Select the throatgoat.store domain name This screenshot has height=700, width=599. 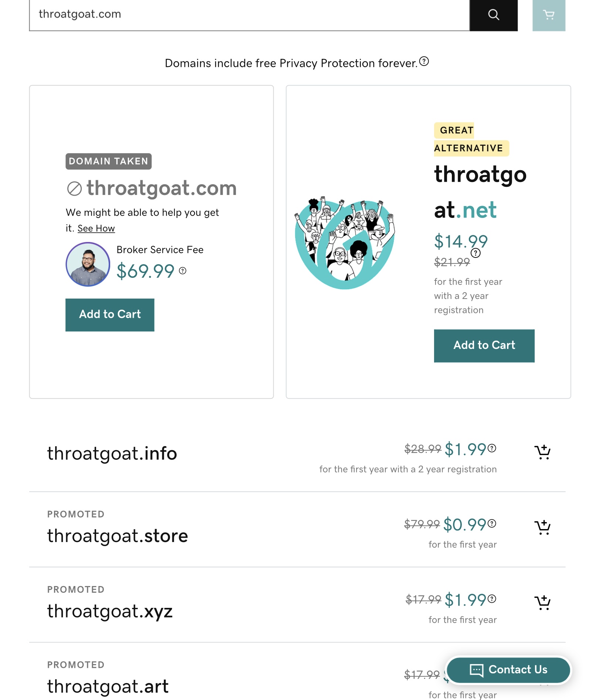click(x=118, y=536)
